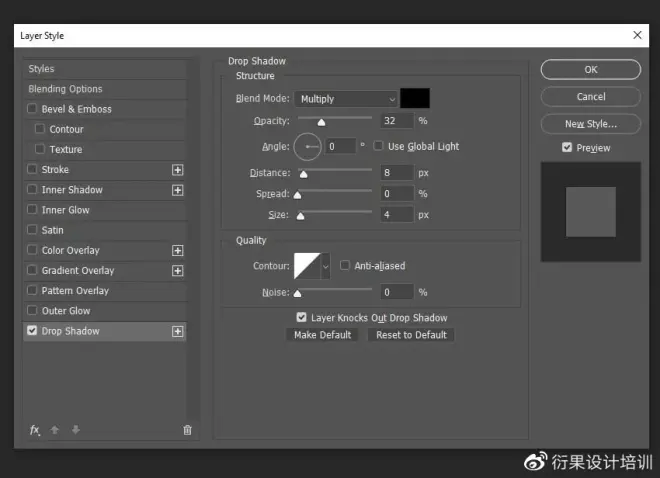This screenshot has height=478, width=660.
Task: Enable the Gradient Overlay checkbox
Action: tap(32, 270)
